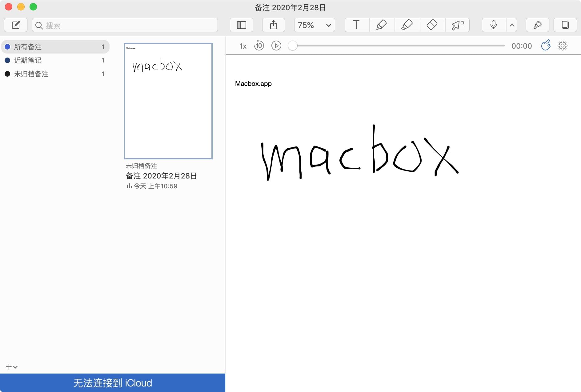Open the share menu
This screenshot has width=581, height=392.
(274, 25)
